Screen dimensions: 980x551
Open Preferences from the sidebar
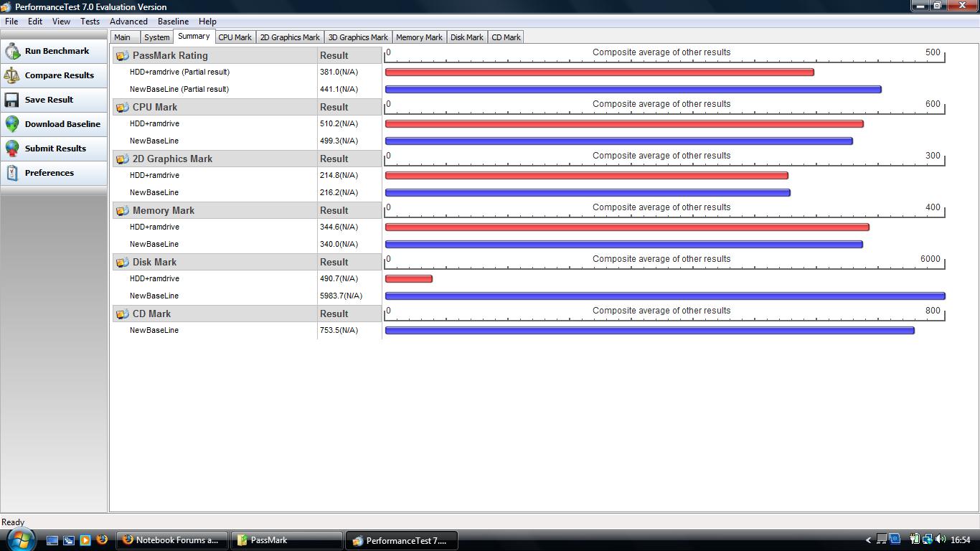[54, 173]
